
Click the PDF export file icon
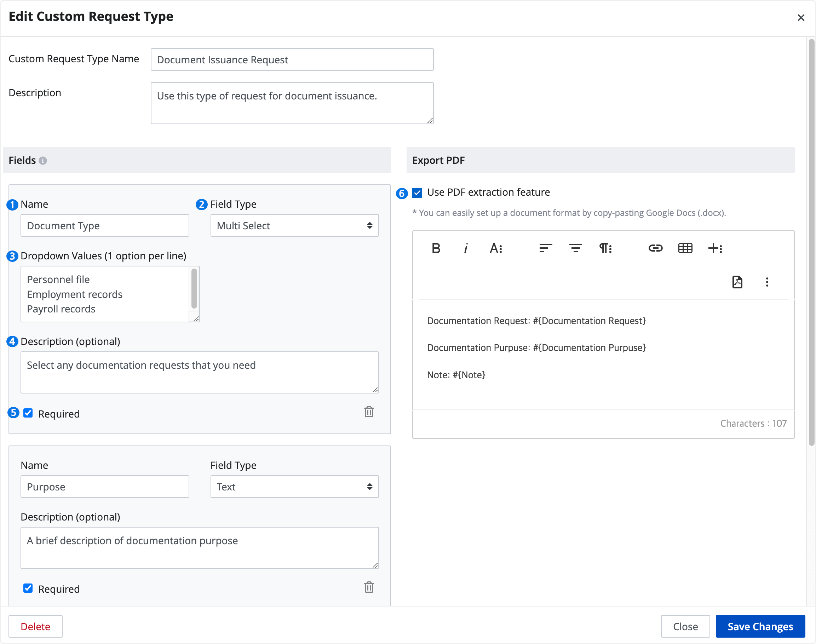click(737, 282)
